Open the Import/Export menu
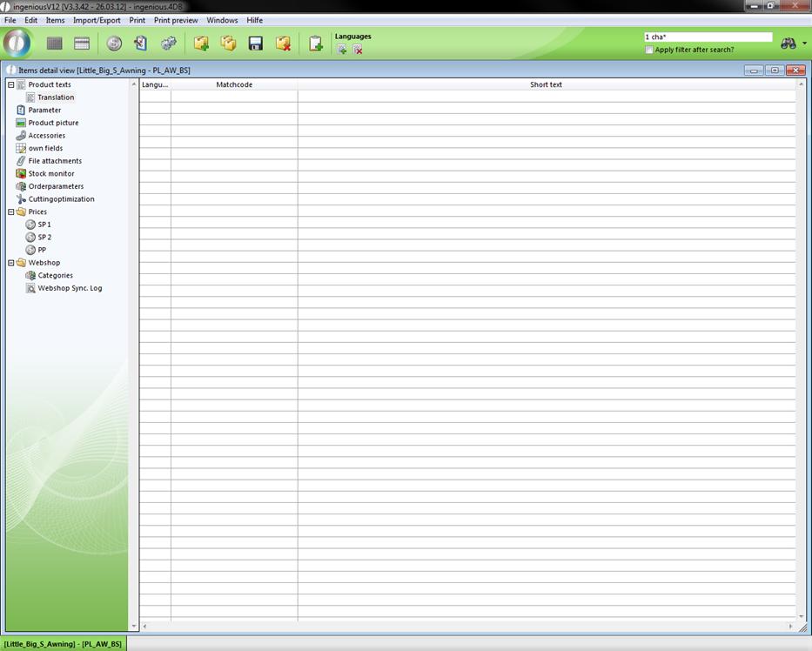The width and height of the screenshot is (812, 651). click(x=97, y=20)
